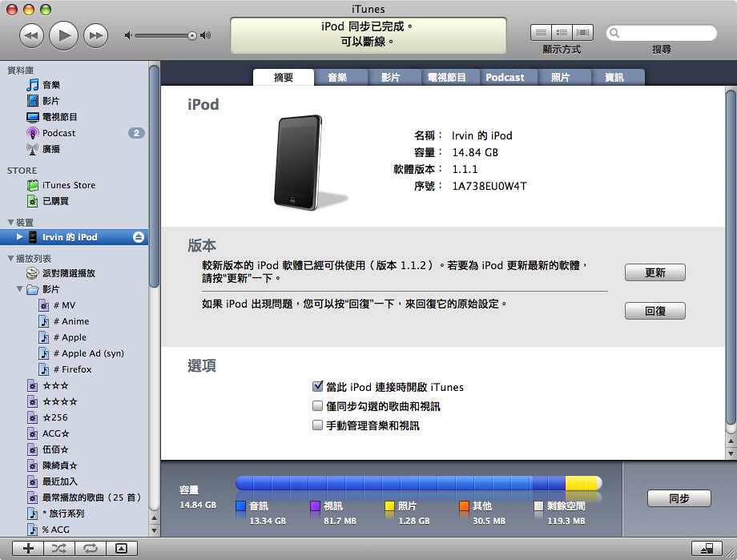Collapse the 播放列表 section
This screenshot has width=737, height=560.
point(10,259)
